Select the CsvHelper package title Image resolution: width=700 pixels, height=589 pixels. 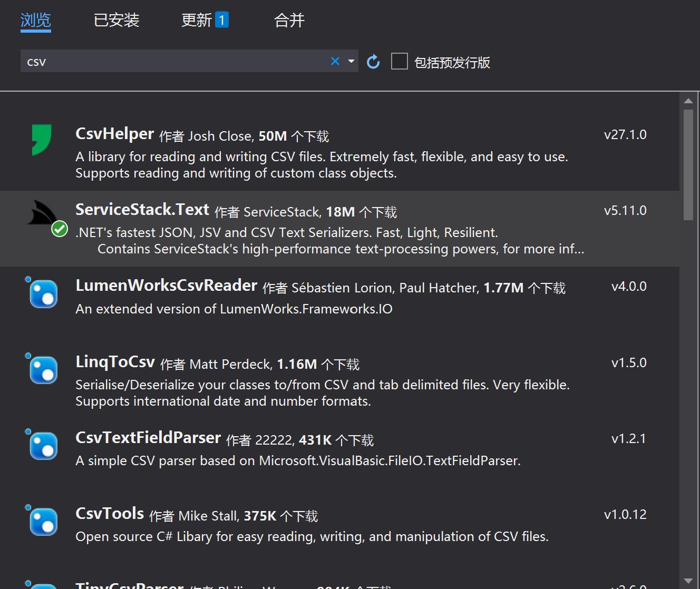[x=115, y=134]
